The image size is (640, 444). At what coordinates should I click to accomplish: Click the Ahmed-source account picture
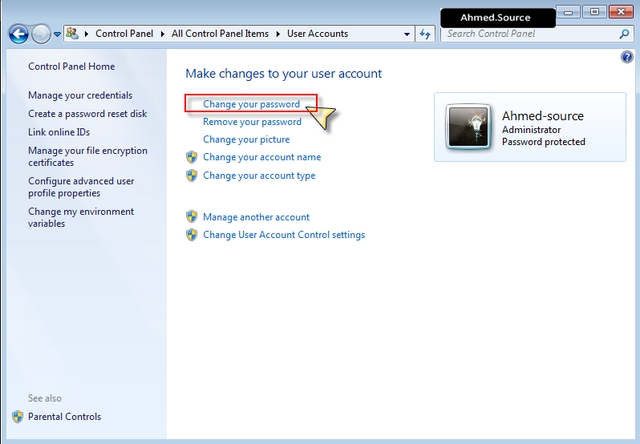tap(468, 127)
